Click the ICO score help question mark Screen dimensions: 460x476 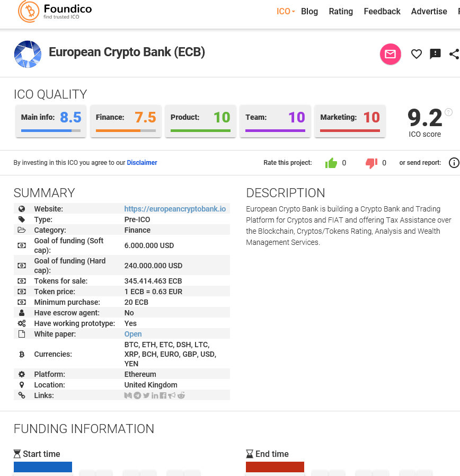[448, 112]
